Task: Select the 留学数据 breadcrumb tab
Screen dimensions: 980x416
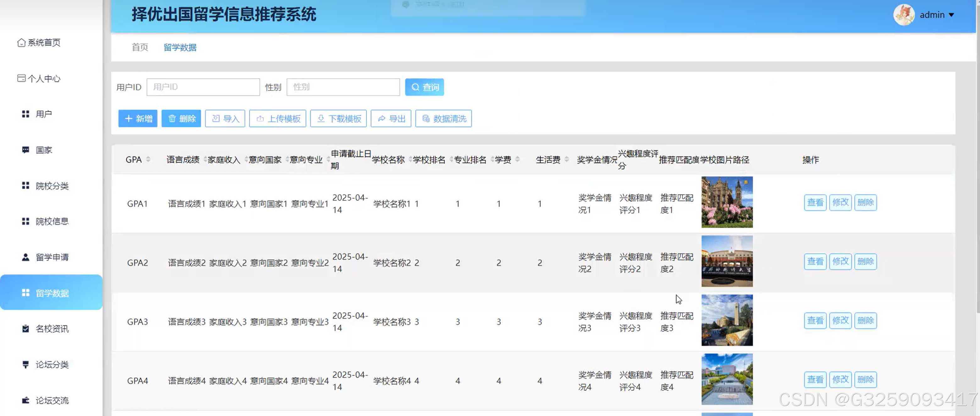Action: [180, 47]
